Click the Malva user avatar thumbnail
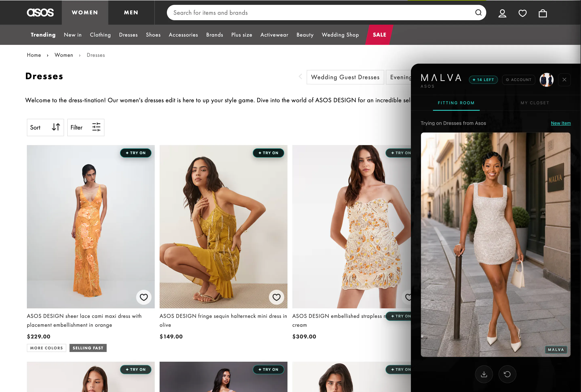Viewport: 581px width, 392px height. [546, 80]
